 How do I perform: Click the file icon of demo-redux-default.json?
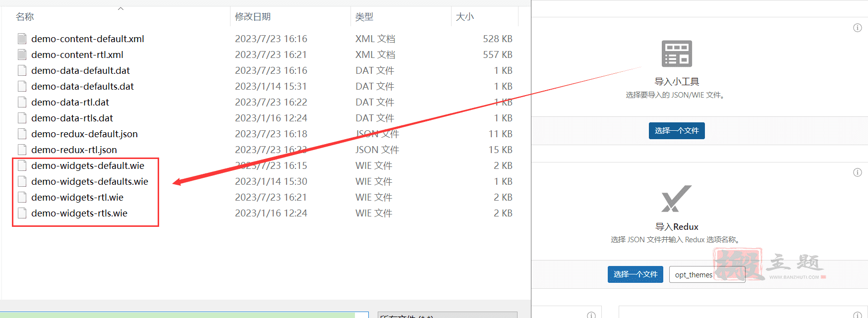(x=22, y=134)
